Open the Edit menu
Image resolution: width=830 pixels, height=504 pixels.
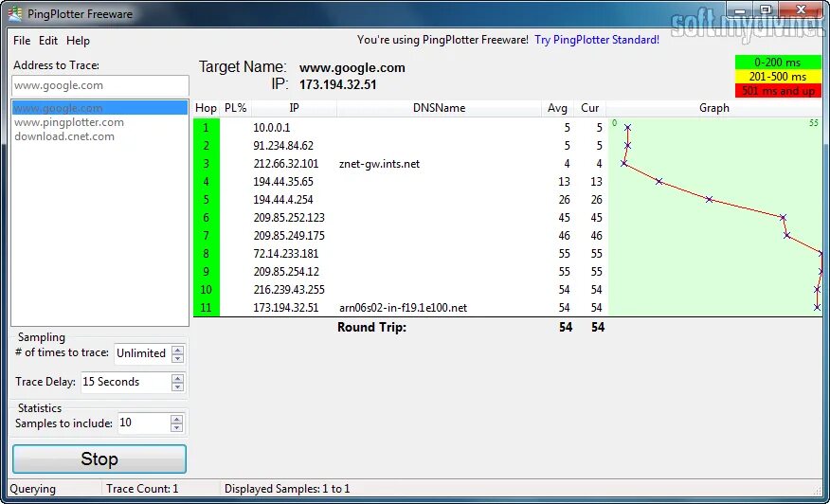tap(48, 41)
